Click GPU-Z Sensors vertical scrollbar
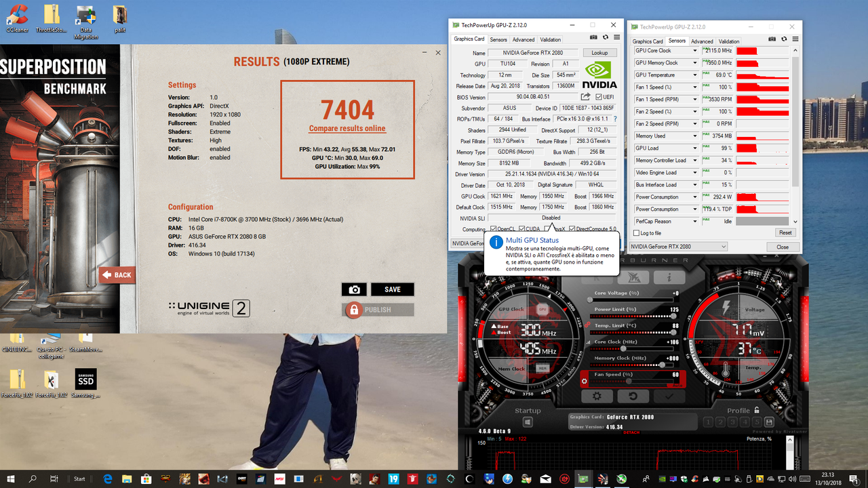 (795, 136)
